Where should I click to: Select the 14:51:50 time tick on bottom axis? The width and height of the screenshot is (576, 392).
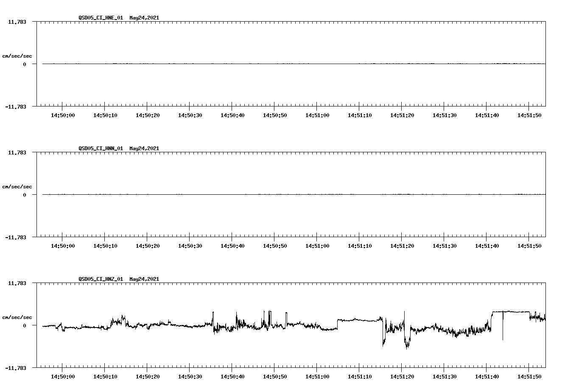click(x=529, y=376)
